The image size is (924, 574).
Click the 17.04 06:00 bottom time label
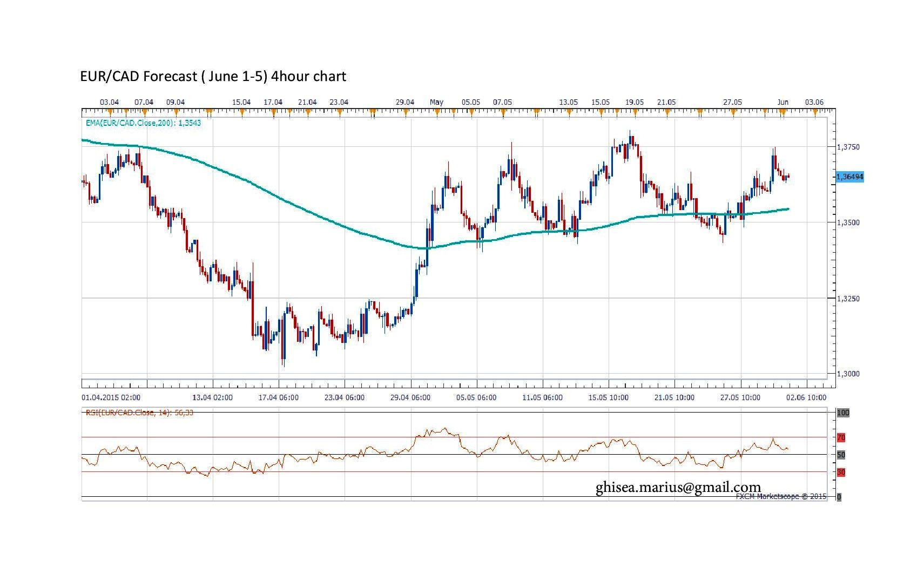tap(279, 397)
